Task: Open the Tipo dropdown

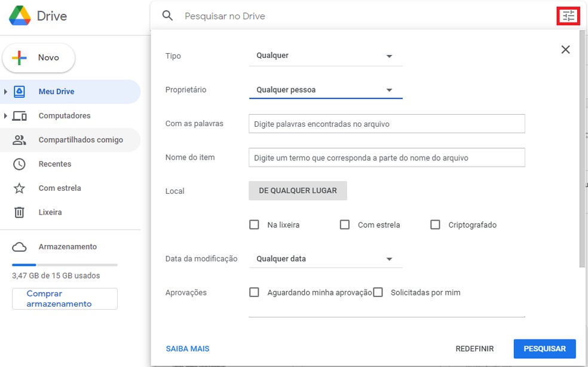Action: [326, 56]
